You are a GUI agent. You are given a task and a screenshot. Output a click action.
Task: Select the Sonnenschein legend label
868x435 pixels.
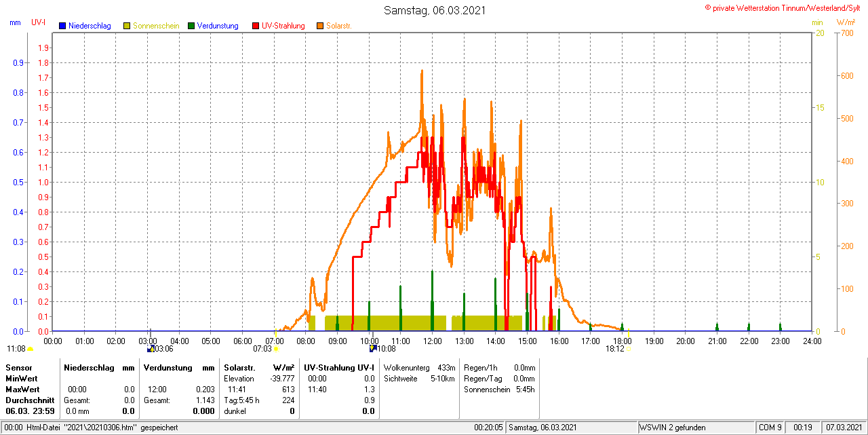point(156,26)
